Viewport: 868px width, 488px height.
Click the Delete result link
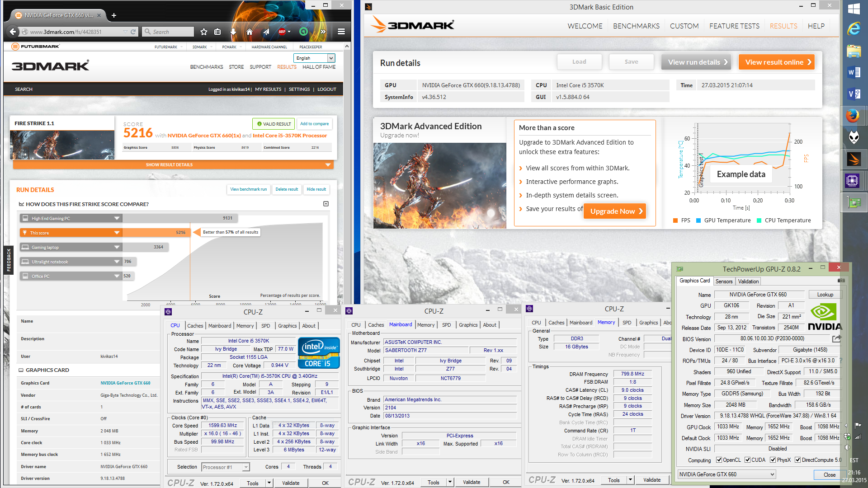click(287, 189)
